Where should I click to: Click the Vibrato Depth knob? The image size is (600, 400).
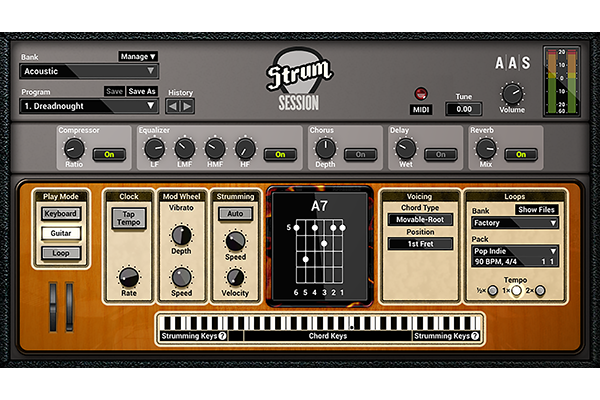(181, 235)
